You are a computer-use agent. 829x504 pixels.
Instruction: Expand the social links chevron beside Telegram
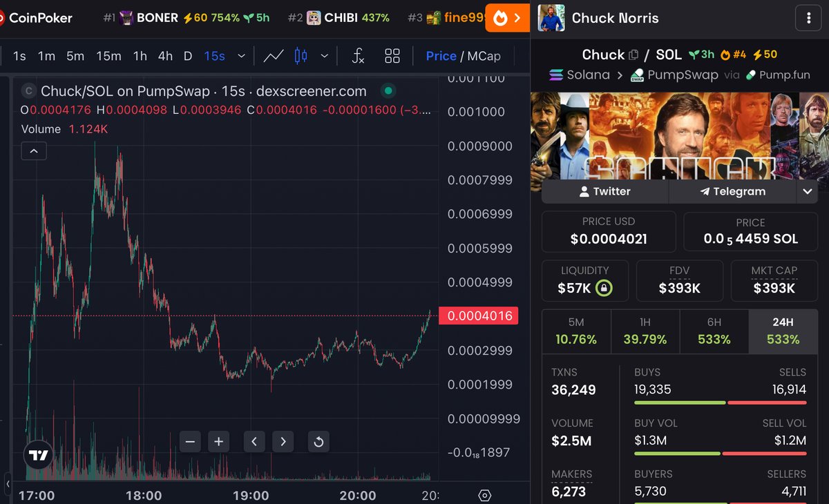[x=807, y=191]
